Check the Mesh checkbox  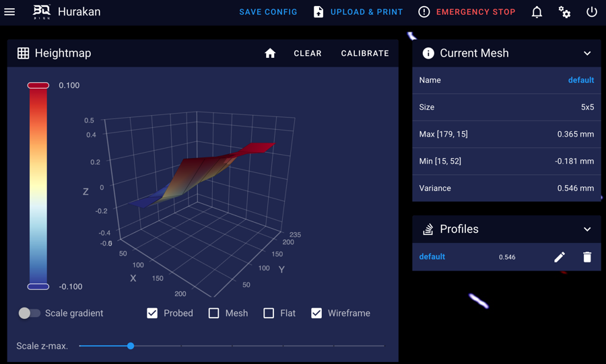(214, 313)
